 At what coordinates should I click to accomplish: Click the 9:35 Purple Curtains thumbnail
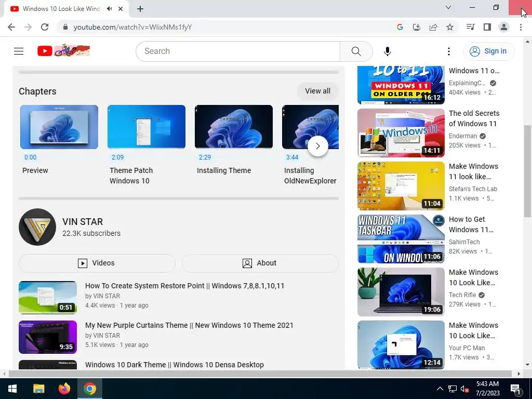coord(48,337)
